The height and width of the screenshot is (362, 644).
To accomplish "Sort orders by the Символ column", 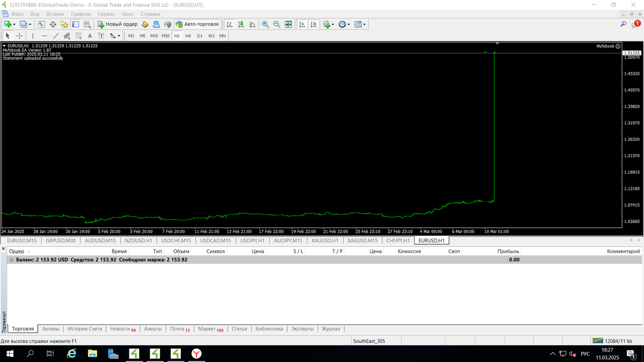I will tap(216, 251).
